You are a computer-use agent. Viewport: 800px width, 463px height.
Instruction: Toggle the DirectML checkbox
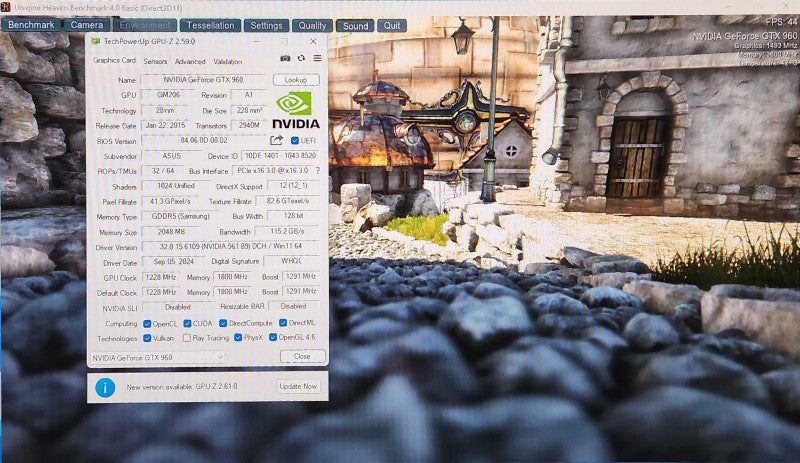pyautogui.click(x=283, y=323)
